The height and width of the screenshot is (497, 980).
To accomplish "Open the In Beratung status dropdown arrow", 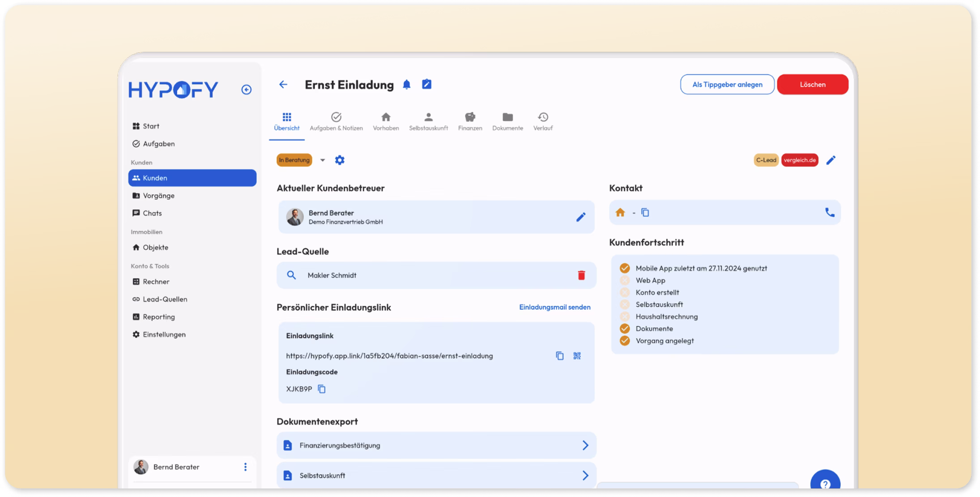I will [322, 160].
